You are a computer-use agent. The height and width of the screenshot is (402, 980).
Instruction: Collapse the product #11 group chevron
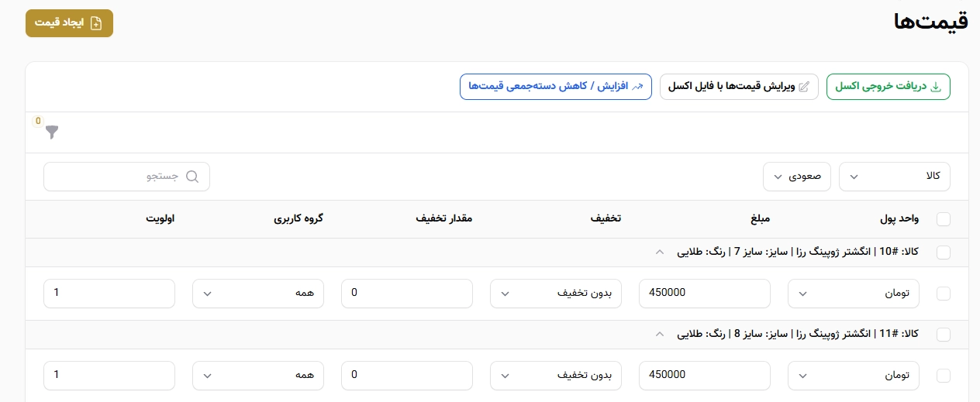click(x=660, y=334)
